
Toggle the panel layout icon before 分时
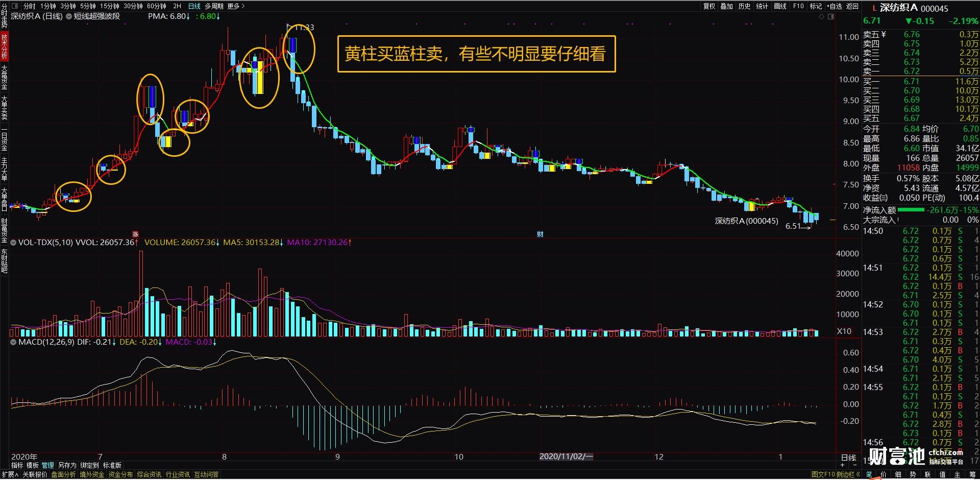click(x=15, y=6)
